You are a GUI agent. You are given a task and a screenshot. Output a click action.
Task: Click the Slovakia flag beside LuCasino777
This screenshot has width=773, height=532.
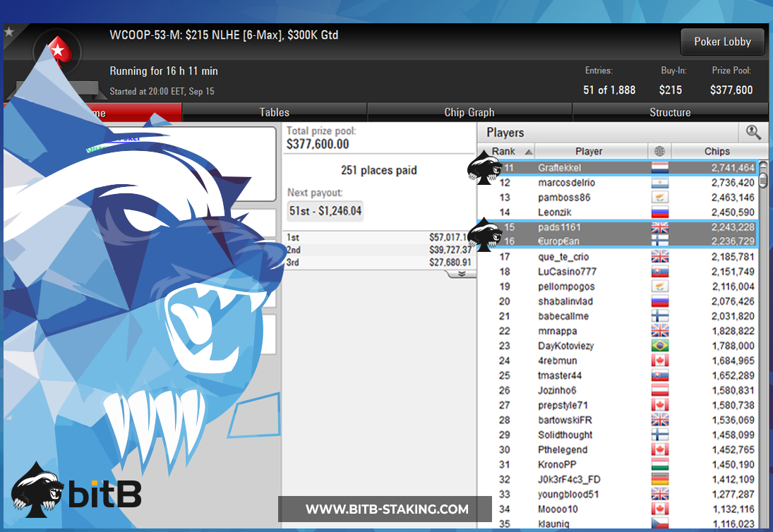click(659, 272)
